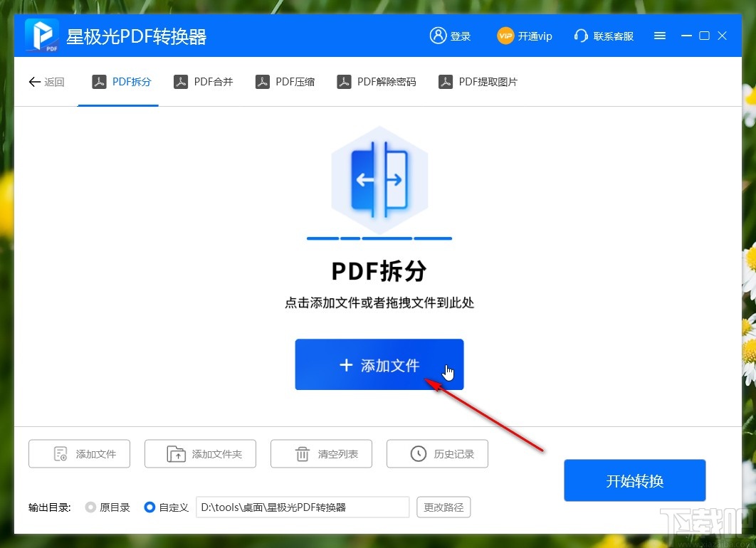Start conversion with 开始转换 button
The height and width of the screenshot is (548, 756).
pos(634,480)
